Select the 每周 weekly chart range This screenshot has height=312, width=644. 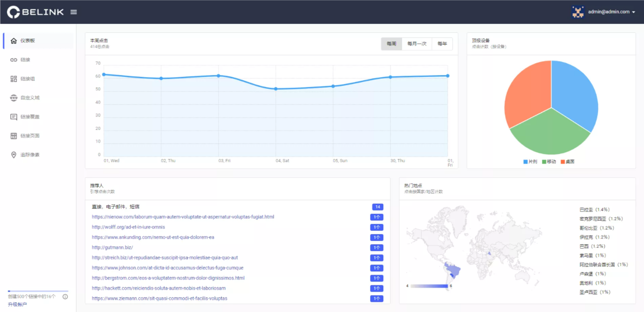[391, 44]
